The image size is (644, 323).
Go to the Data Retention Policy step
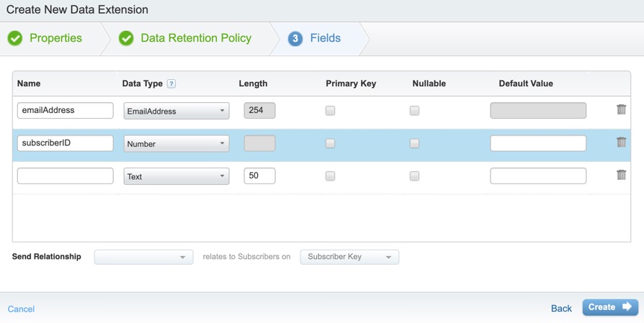(x=196, y=38)
